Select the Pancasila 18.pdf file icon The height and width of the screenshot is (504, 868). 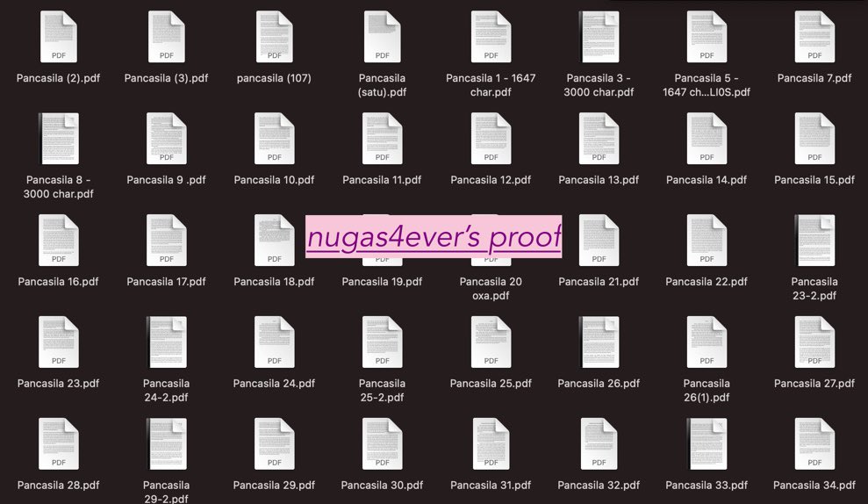(x=274, y=241)
